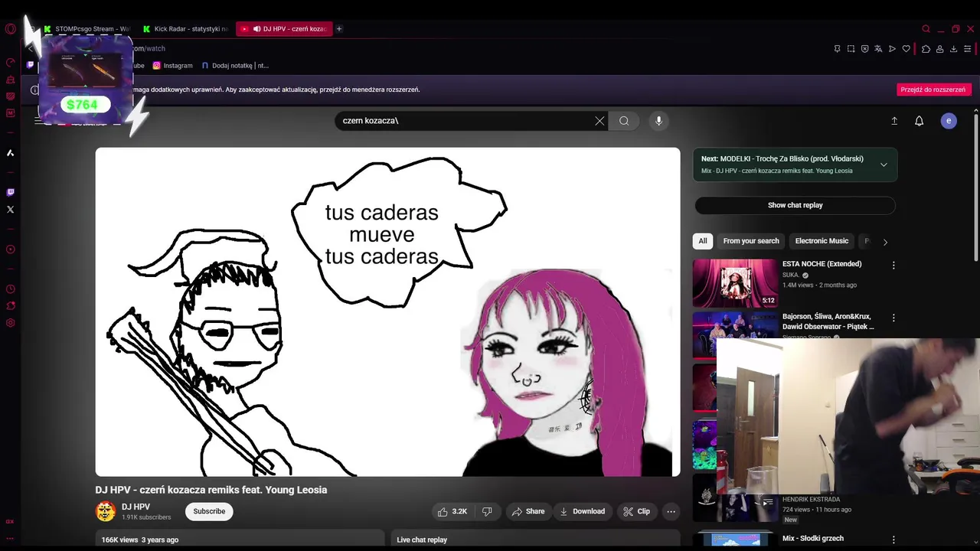Take a snapshot with the capture icon
The image size is (980, 551).
tap(851, 49)
